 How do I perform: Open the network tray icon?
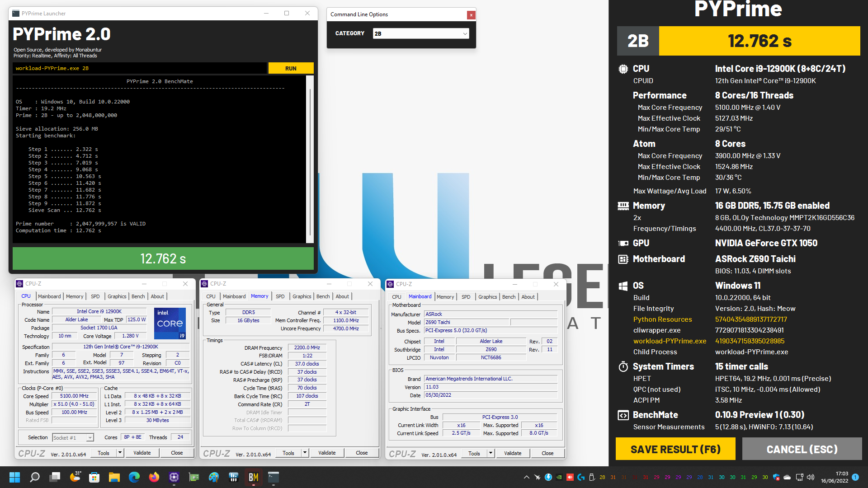pyautogui.click(x=799, y=477)
